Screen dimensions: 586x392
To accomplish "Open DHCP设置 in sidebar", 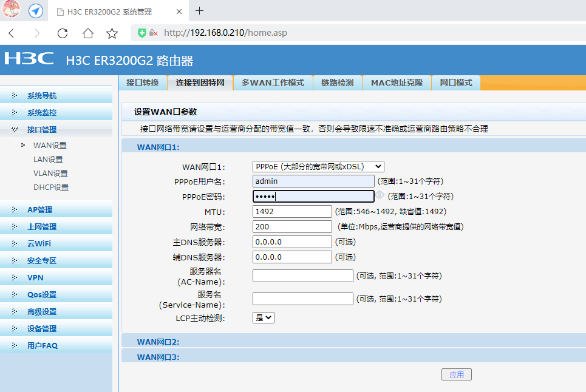I will 51,187.
